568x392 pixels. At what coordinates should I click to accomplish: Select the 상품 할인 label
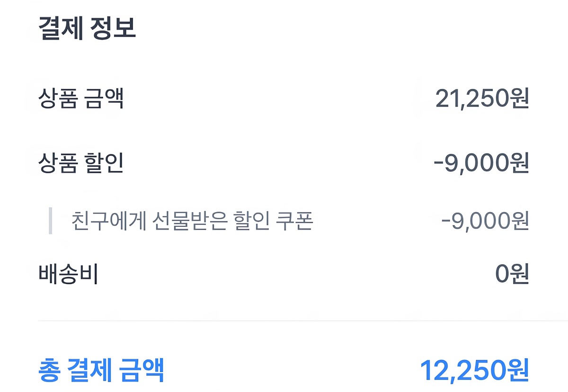(x=81, y=163)
